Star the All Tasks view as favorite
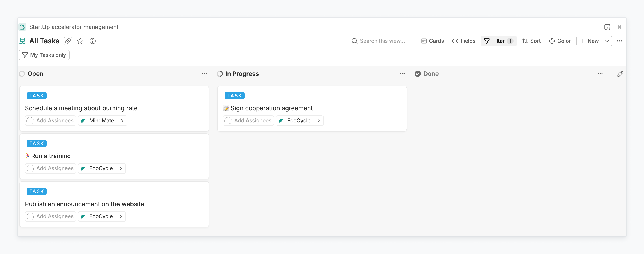The height and width of the screenshot is (254, 644). [x=80, y=41]
